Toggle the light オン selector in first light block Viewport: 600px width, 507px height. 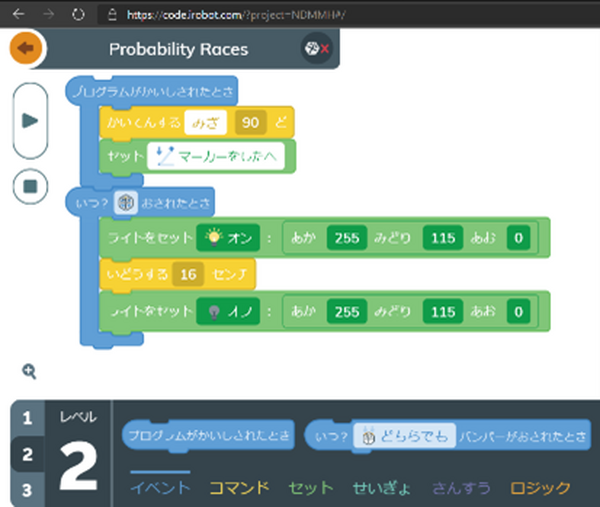click(x=227, y=238)
